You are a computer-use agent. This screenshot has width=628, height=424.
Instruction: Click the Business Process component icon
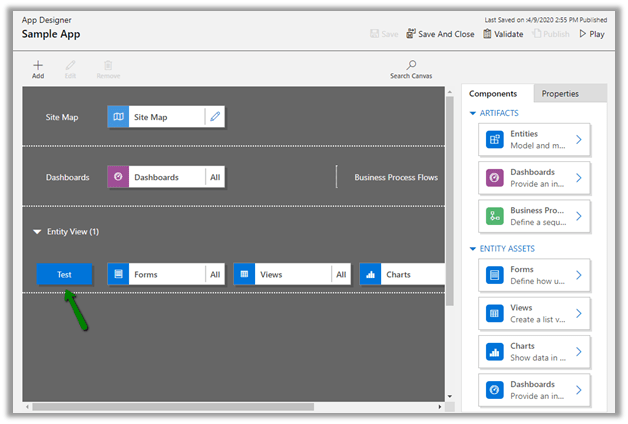pos(494,215)
